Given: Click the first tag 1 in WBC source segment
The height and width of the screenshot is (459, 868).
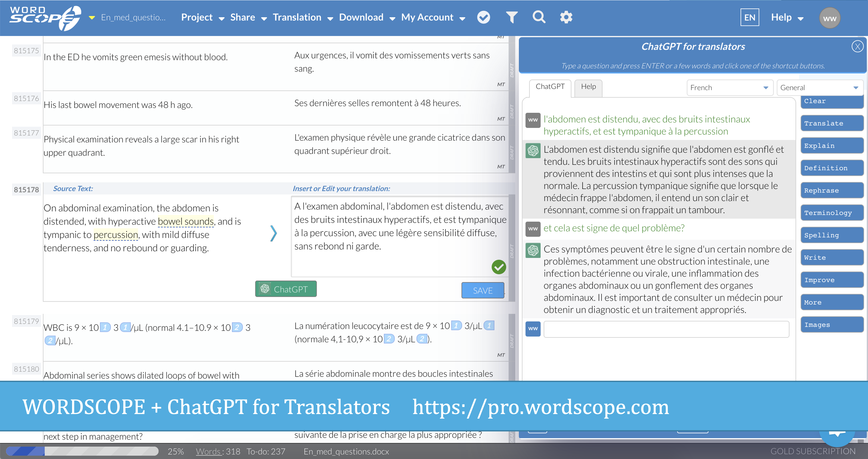Looking at the screenshot, I should tap(105, 328).
